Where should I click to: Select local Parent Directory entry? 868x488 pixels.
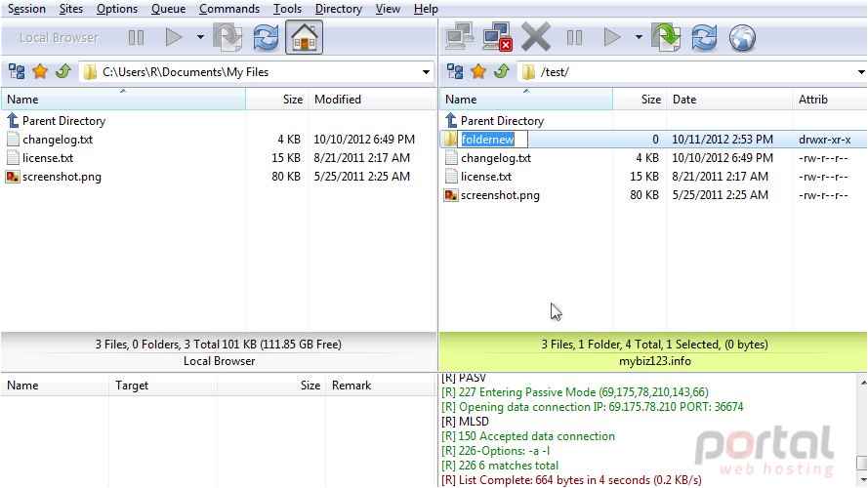pos(56,121)
